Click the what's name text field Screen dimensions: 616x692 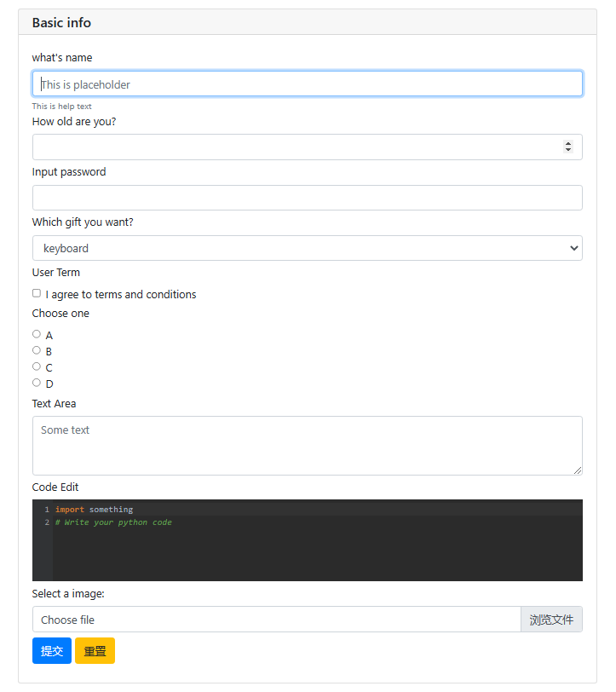click(x=307, y=84)
